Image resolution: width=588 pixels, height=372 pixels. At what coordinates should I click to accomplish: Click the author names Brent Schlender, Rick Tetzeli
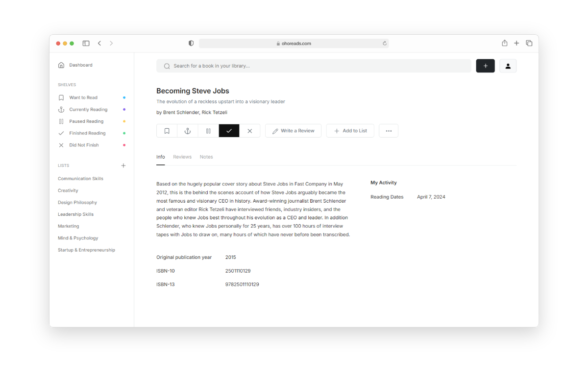pyautogui.click(x=195, y=113)
